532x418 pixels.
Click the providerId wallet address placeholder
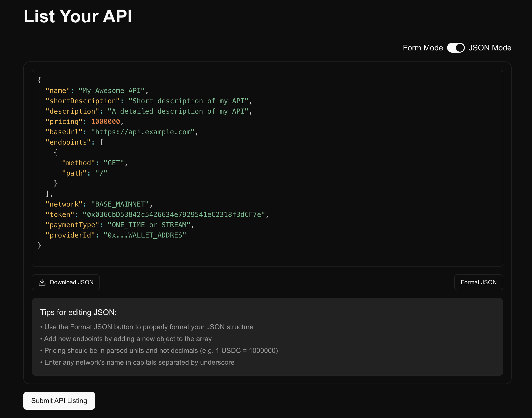click(145, 235)
